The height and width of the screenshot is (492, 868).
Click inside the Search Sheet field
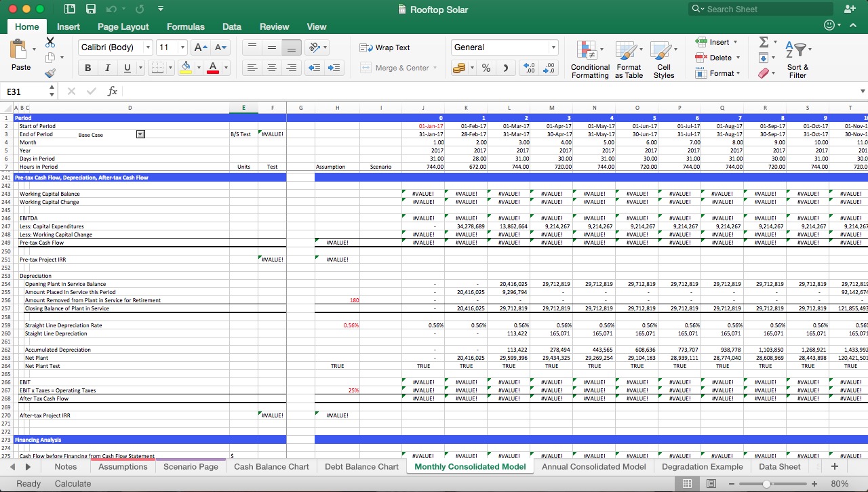pyautogui.click(x=759, y=9)
